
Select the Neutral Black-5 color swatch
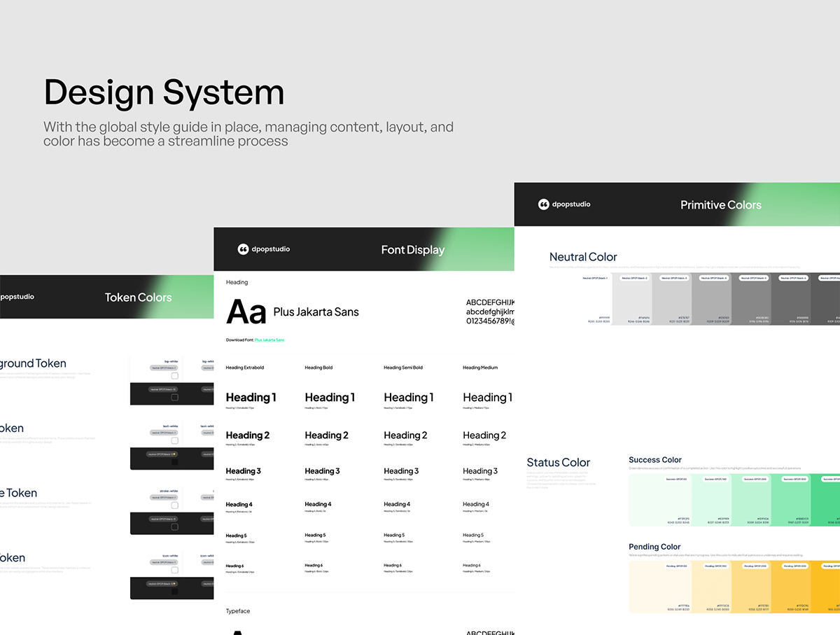(752, 299)
